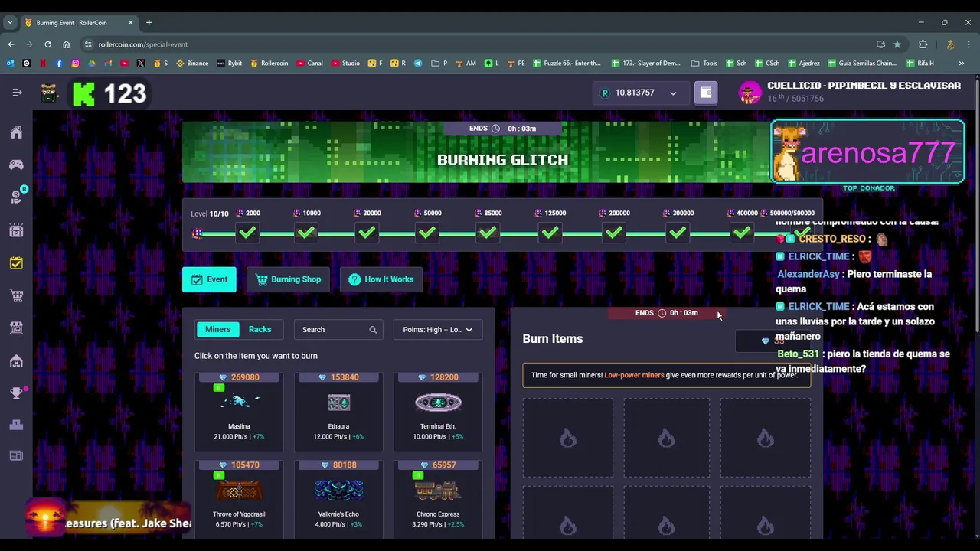Open the Guía Semillas Chain bookmark
This screenshot has height=551, width=980.
point(861,64)
